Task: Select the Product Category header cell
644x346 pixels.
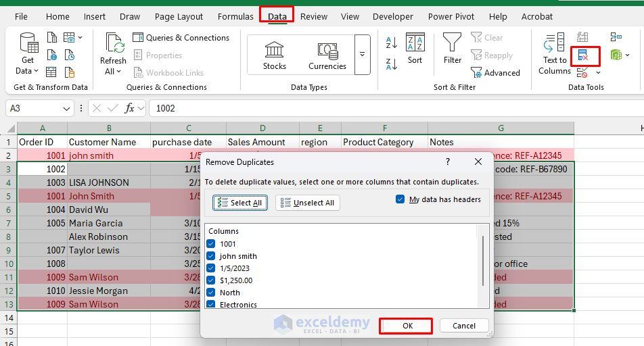Action: (x=384, y=142)
